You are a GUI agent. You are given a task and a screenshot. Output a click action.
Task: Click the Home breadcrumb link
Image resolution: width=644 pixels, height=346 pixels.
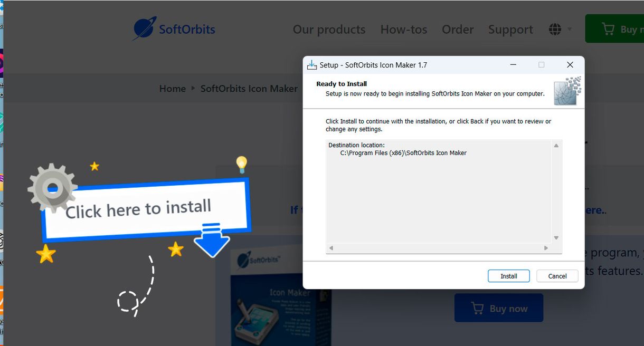173,89
